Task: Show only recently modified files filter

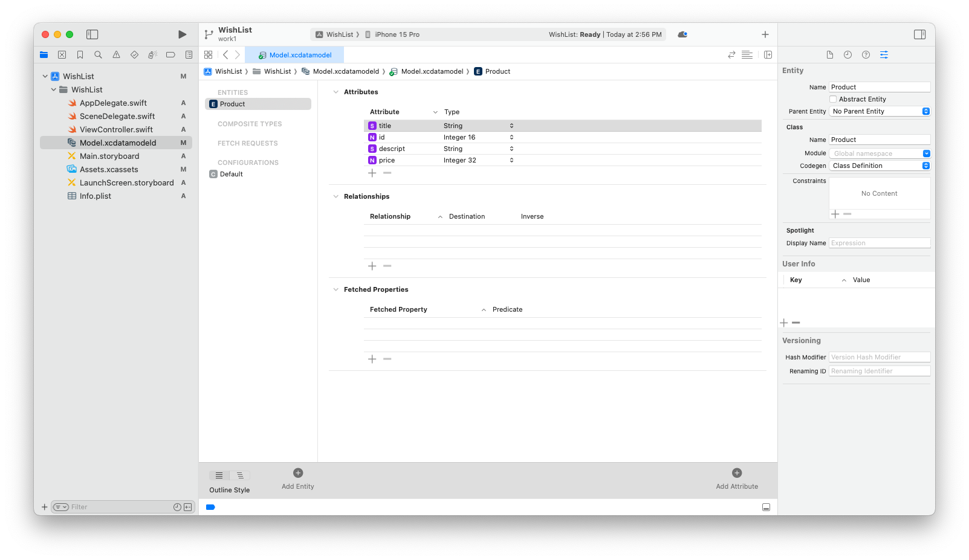Action: tap(177, 507)
